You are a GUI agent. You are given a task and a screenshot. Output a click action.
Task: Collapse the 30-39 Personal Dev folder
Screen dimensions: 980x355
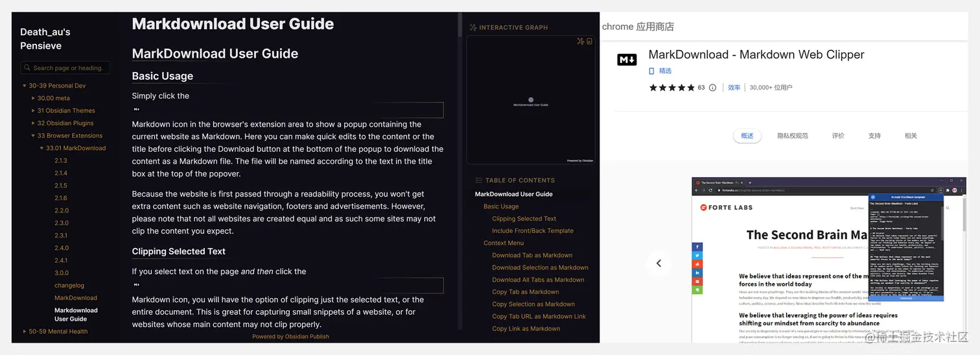pyautogui.click(x=25, y=86)
